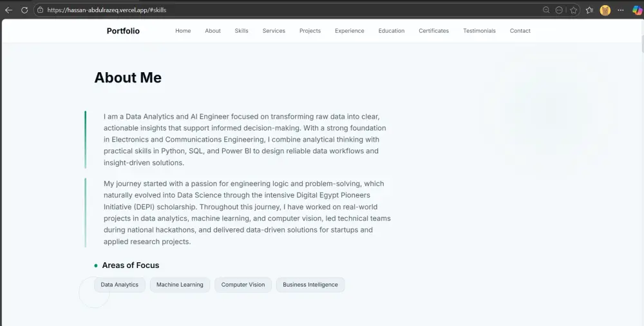Go to the Home nav link
The height and width of the screenshot is (326, 644).
[x=183, y=31]
